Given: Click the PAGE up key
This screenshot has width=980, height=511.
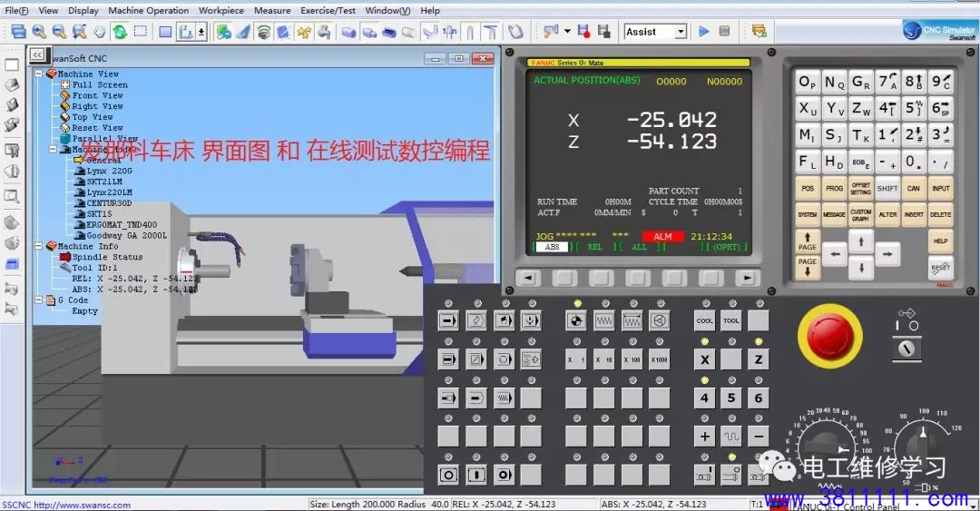Looking at the screenshot, I should pyautogui.click(x=808, y=241).
